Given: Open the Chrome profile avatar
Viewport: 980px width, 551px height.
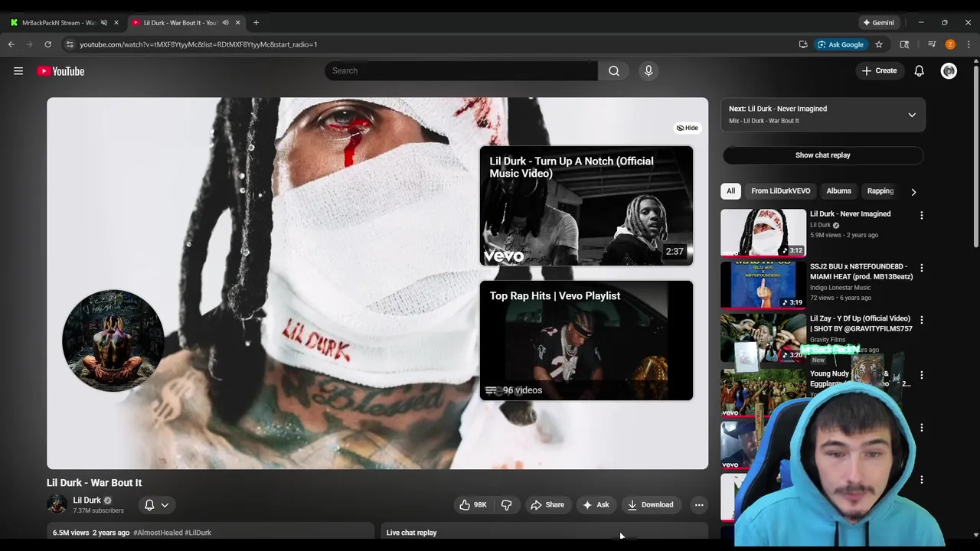Looking at the screenshot, I should tap(950, 44).
